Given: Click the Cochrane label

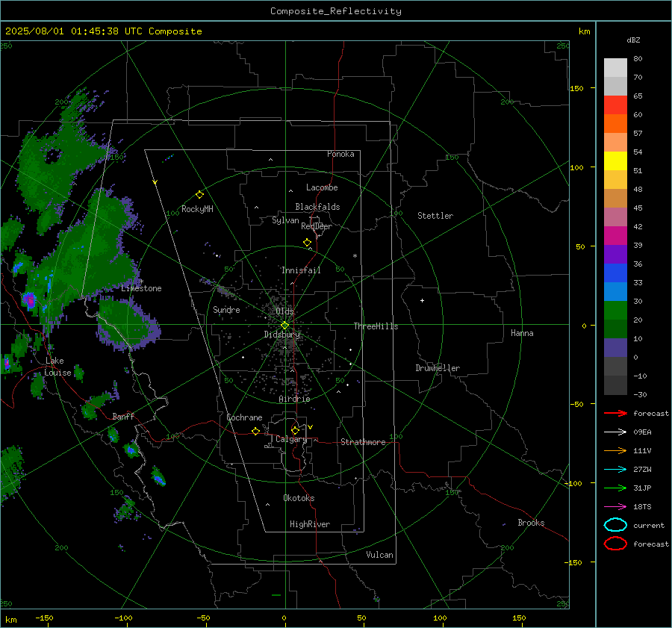Looking at the screenshot, I should tap(244, 417).
